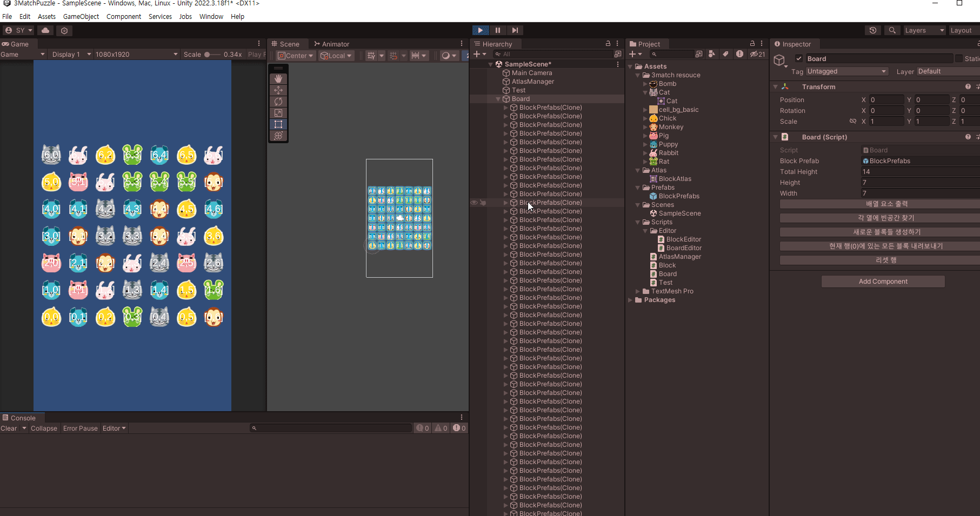Pause the game with the pause button
This screenshot has height=516, width=980.
(497, 30)
